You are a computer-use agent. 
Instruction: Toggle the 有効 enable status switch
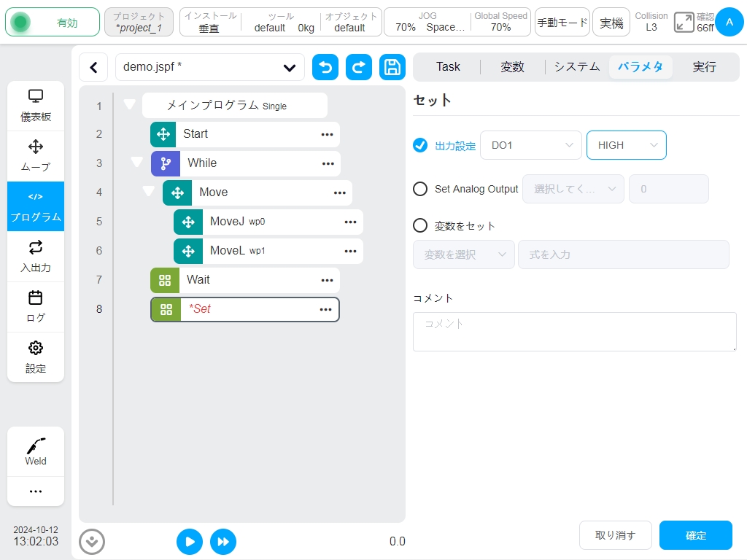(x=53, y=23)
